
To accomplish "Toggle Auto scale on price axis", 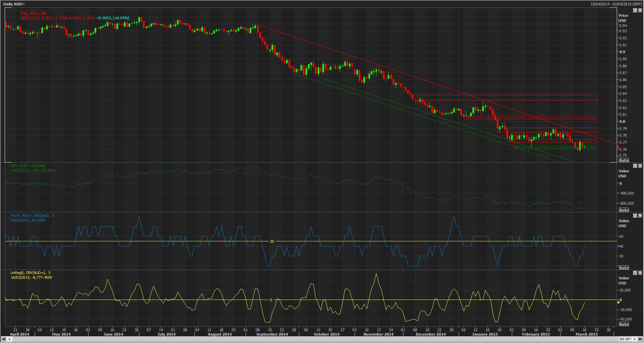I will [623, 161].
